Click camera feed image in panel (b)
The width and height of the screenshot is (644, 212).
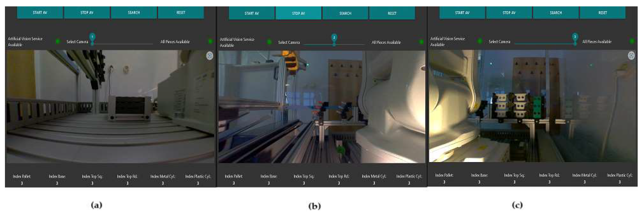pos(322,107)
